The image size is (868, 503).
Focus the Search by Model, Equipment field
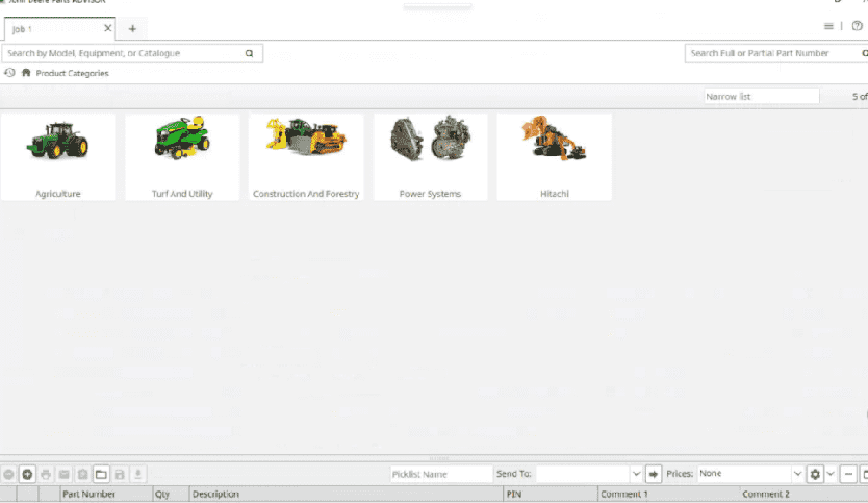[132, 53]
